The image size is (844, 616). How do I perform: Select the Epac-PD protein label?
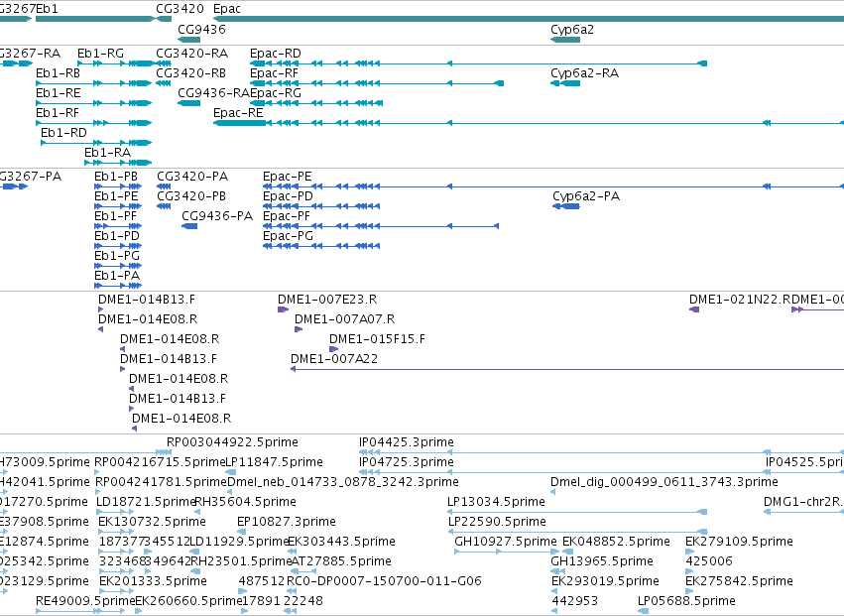(x=288, y=196)
